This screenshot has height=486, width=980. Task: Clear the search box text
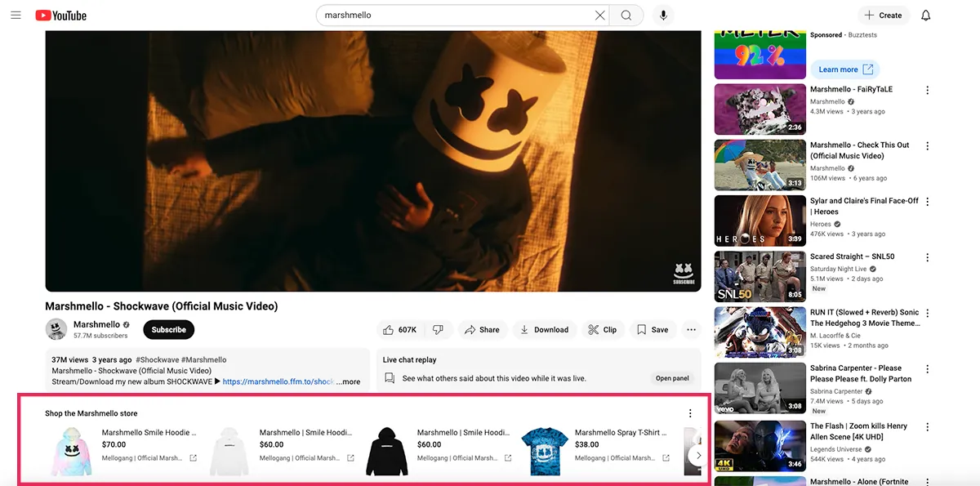600,16
